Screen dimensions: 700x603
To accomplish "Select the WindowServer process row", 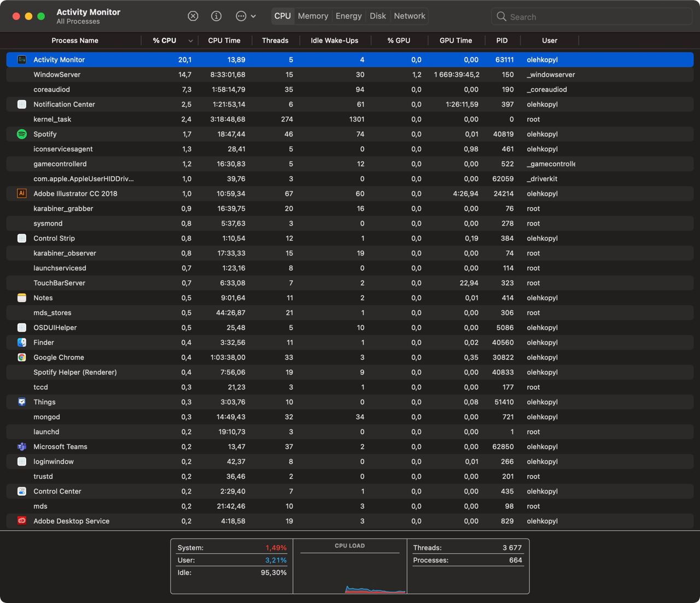I will 350,74.
